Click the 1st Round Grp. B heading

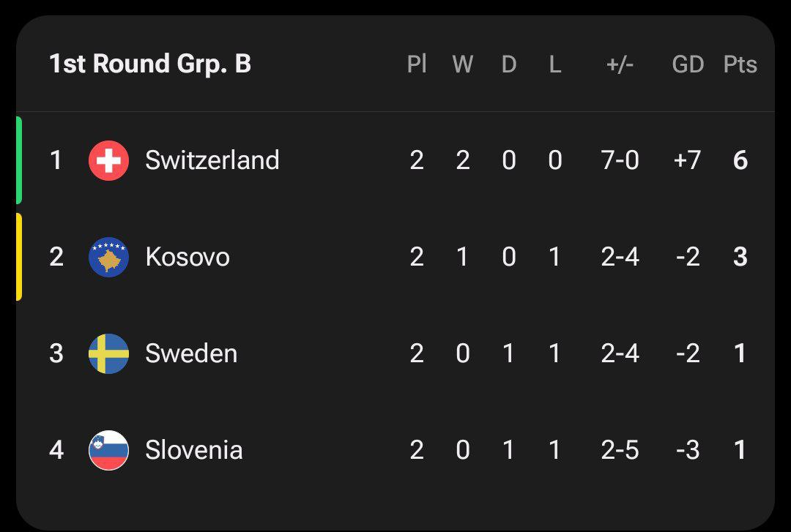pos(150,64)
